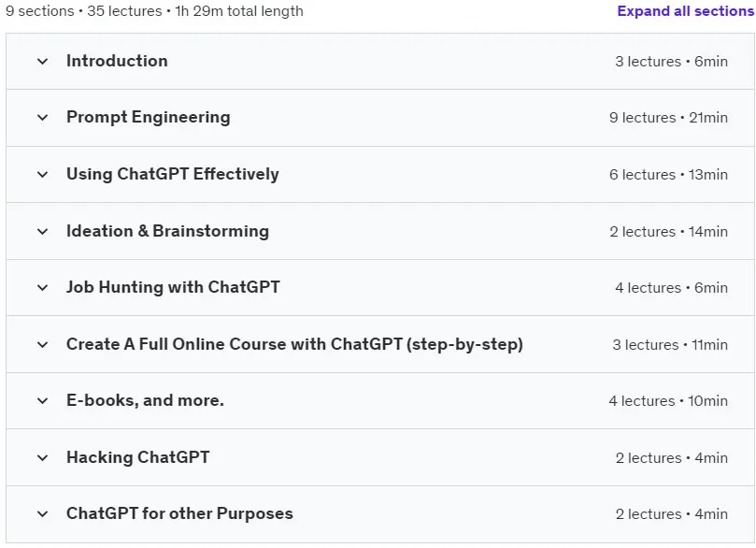Viewport: 756px width, 548px height.
Task: Click the 9 lectures • 21min label
Action: (x=668, y=118)
